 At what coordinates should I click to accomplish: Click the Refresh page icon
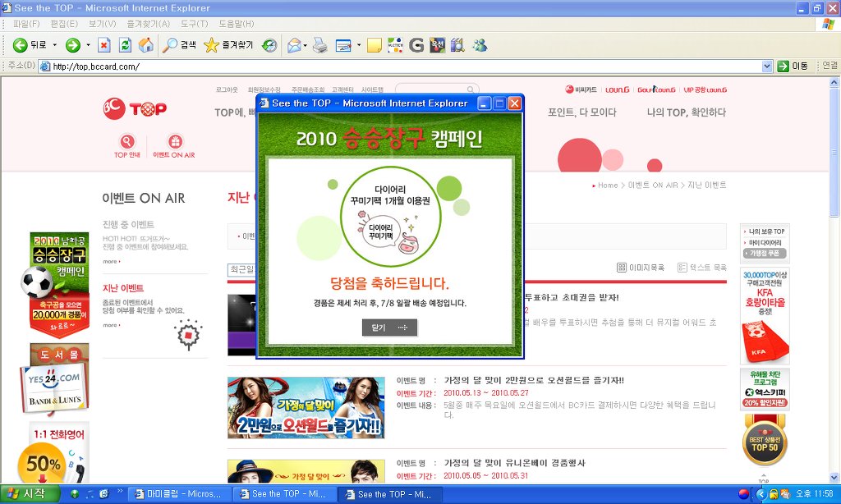[125, 45]
